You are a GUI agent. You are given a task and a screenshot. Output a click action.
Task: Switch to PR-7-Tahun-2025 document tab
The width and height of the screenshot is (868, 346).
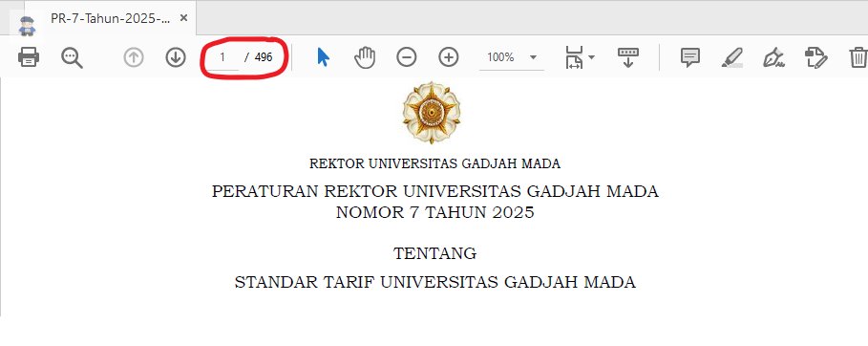pos(110,18)
